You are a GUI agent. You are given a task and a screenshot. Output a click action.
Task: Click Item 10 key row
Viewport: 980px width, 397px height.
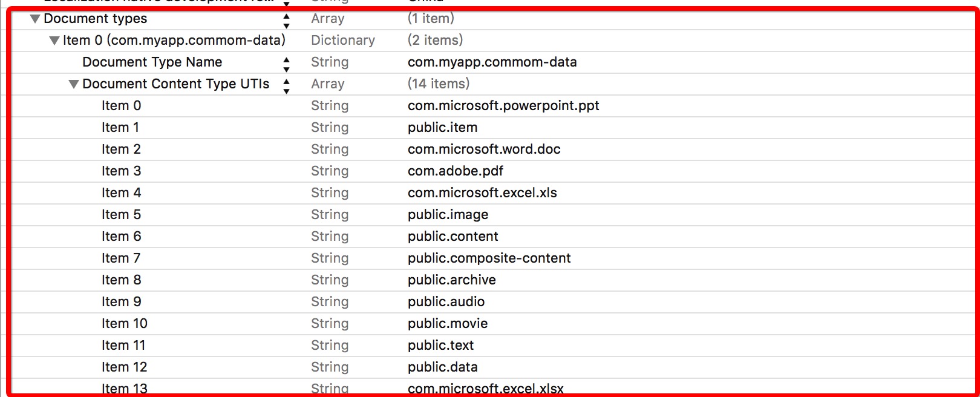124,324
